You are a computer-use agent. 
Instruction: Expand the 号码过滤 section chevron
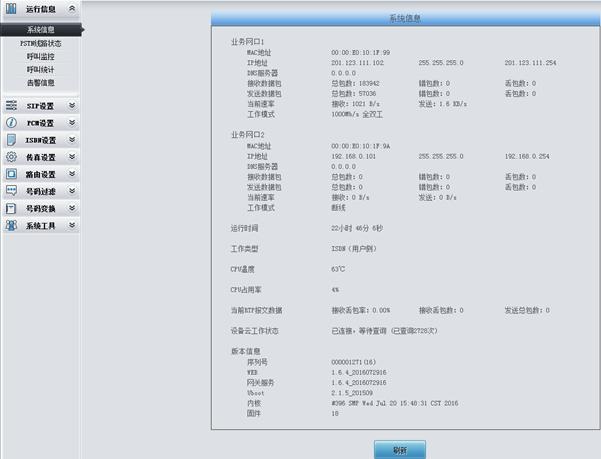[x=72, y=191]
